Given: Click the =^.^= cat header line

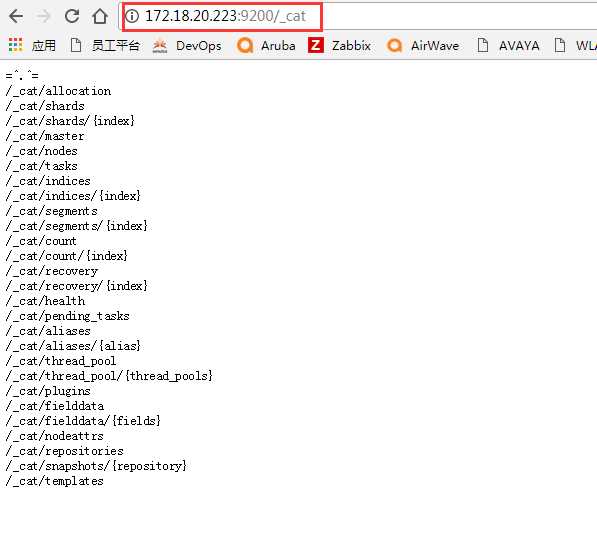Looking at the screenshot, I should click(x=22, y=76).
